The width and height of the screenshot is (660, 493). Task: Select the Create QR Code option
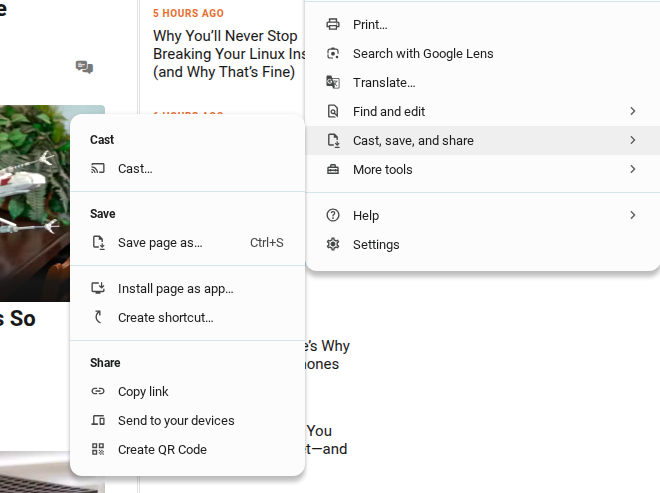click(188, 449)
